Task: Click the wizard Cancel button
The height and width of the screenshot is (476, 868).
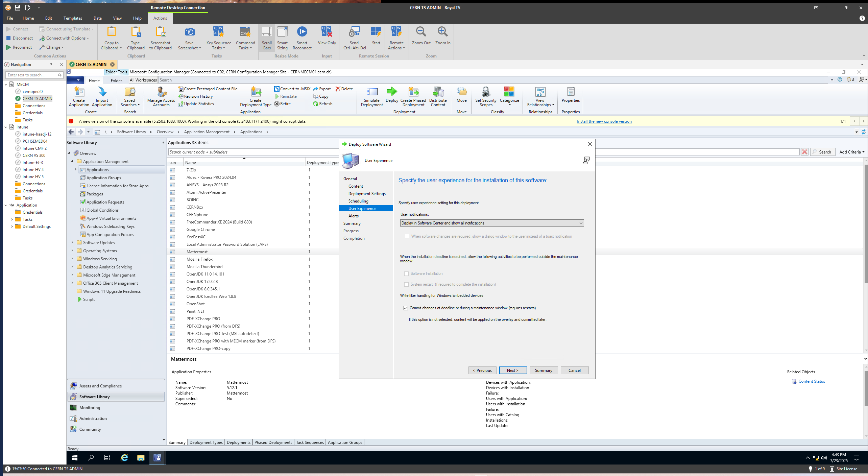Action: [x=575, y=371]
